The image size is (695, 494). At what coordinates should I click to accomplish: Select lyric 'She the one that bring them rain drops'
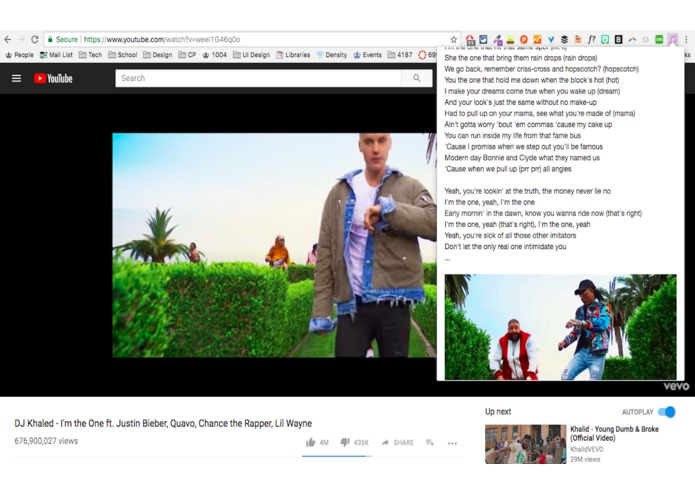521,58
